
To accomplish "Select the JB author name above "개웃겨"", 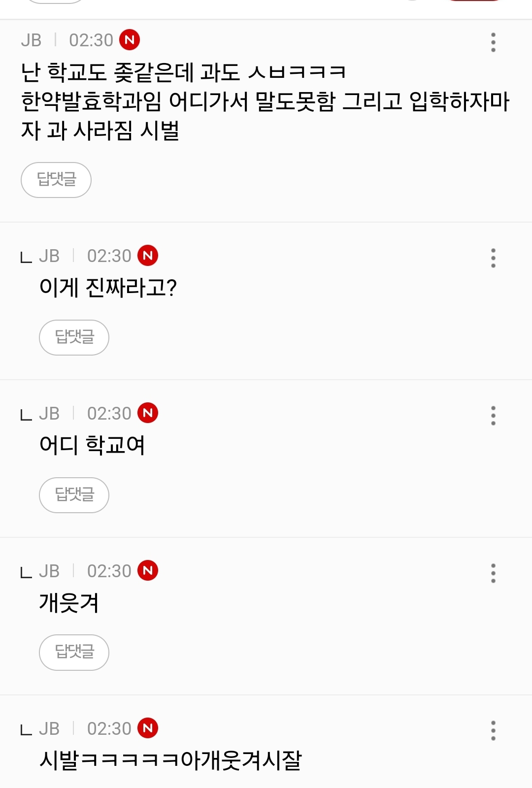I will 49,571.
